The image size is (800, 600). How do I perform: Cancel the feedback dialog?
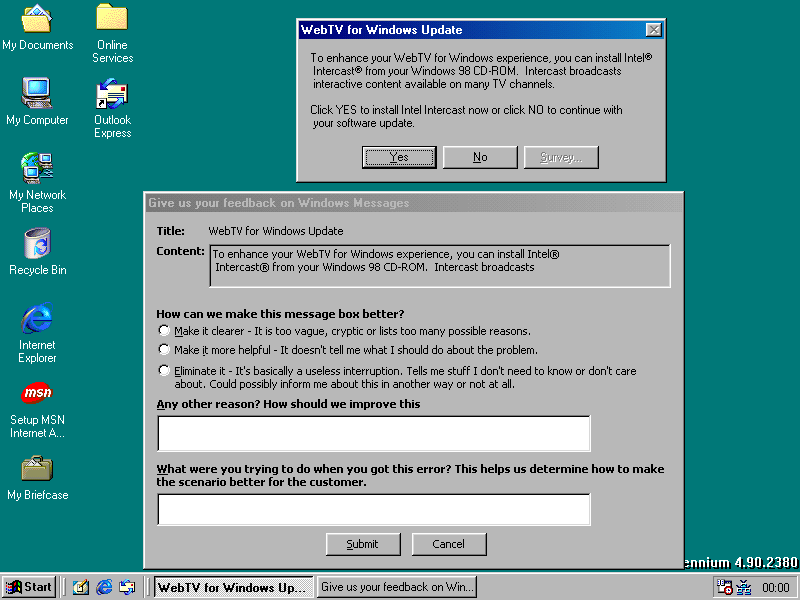pyautogui.click(x=449, y=544)
